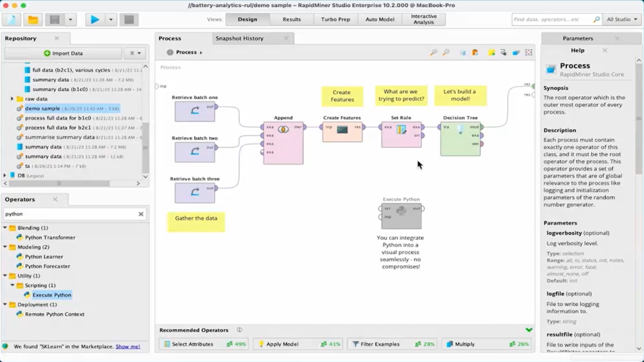The height and width of the screenshot is (362, 644).
Task: Open the save options dropdown arrow
Action: (70, 19)
